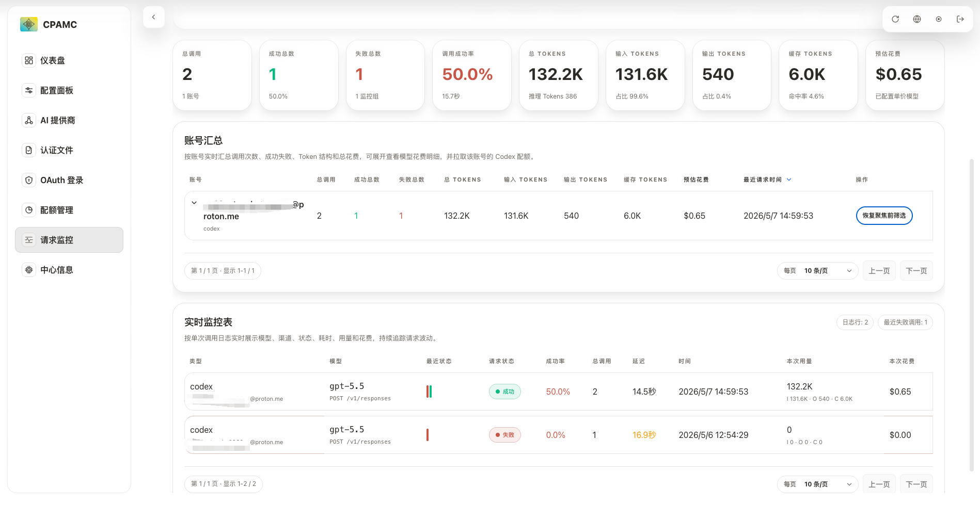
Task: Click the 认证文件 document icon
Action: tap(29, 150)
